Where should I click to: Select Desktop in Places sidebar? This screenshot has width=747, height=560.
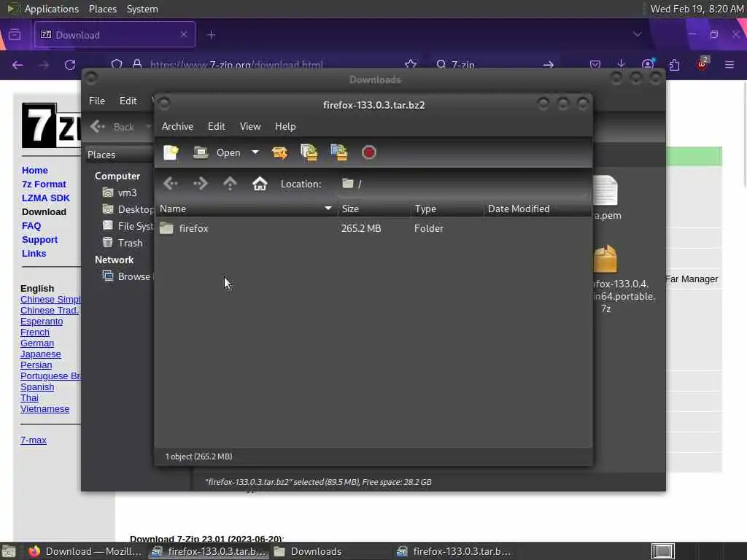(128, 209)
